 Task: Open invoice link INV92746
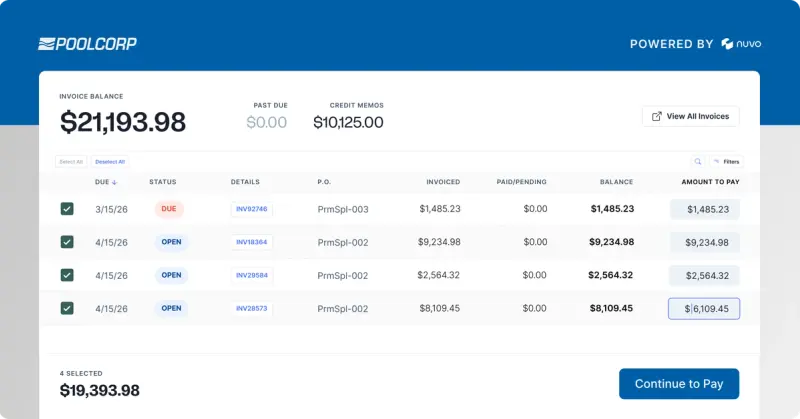(252, 209)
